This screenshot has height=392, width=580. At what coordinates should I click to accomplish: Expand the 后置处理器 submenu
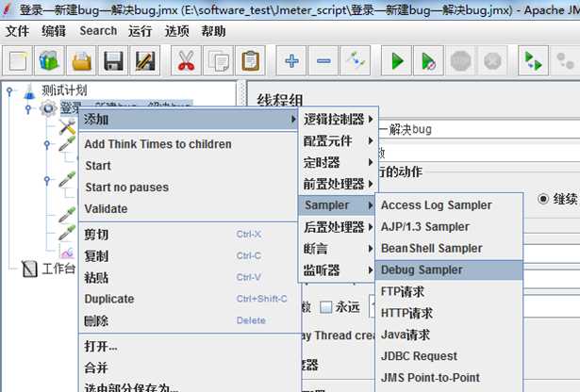(x=338, y=227)
